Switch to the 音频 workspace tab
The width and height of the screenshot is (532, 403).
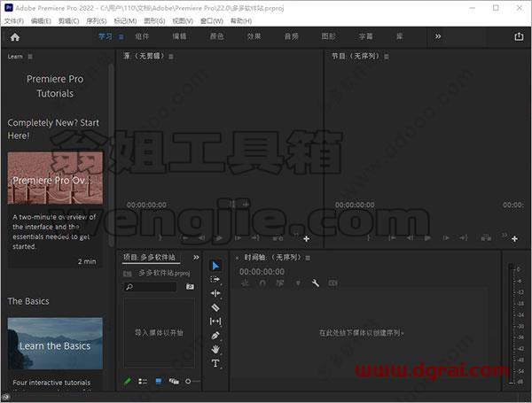pyautogui.click(x=291, y=36)
